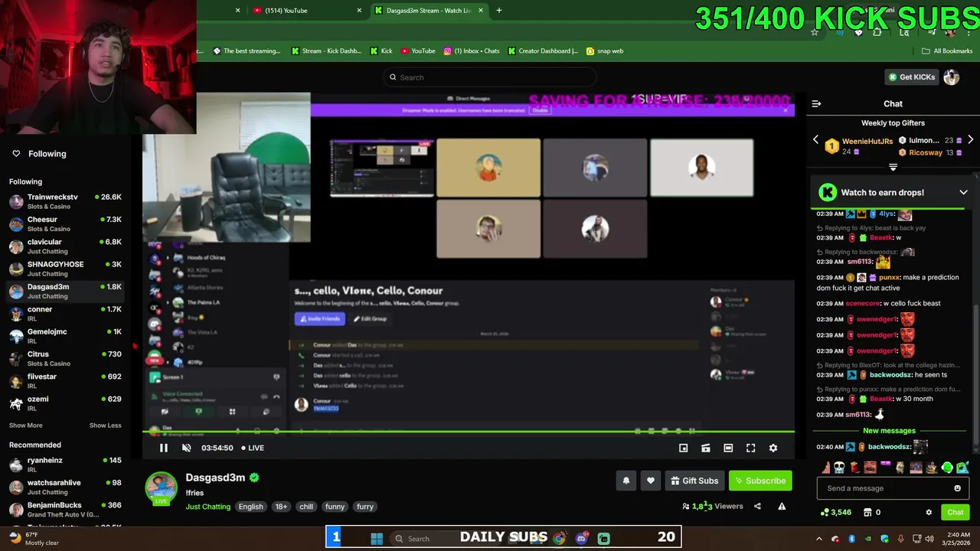Click the Get KICKs button
The height and width of the screenshot is (551, 980).
[x=911, y=77]
